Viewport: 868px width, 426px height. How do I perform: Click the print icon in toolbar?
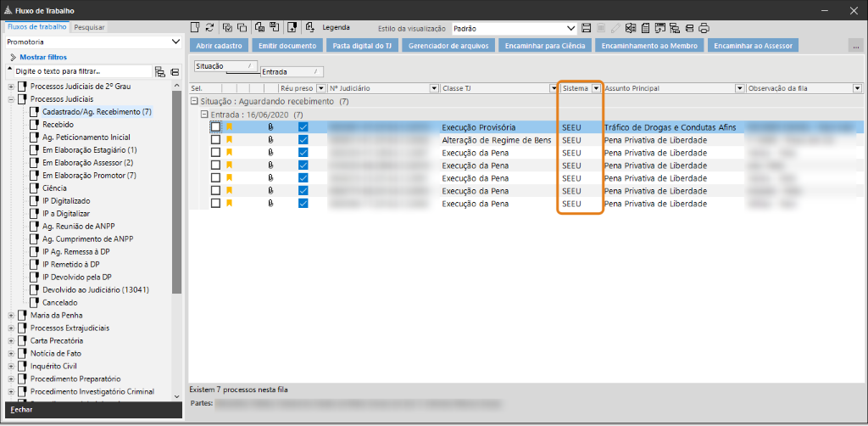click(x=704, y=28)
